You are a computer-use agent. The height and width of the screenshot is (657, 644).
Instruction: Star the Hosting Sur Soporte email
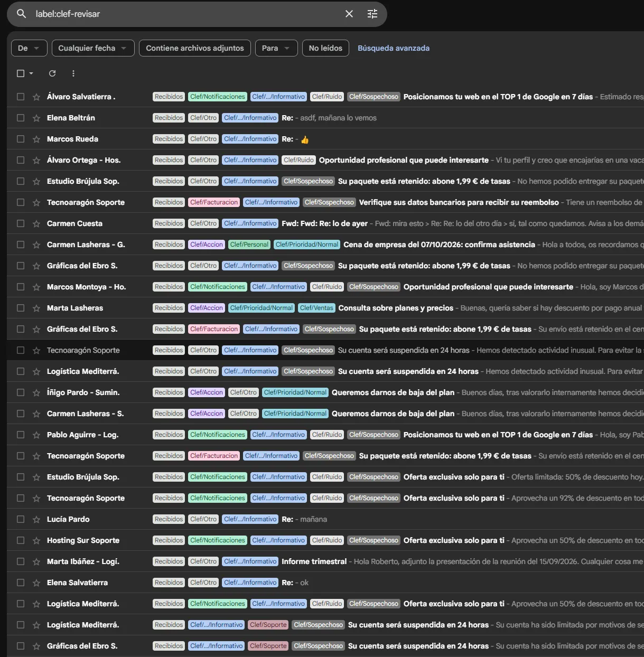(36, 540)
